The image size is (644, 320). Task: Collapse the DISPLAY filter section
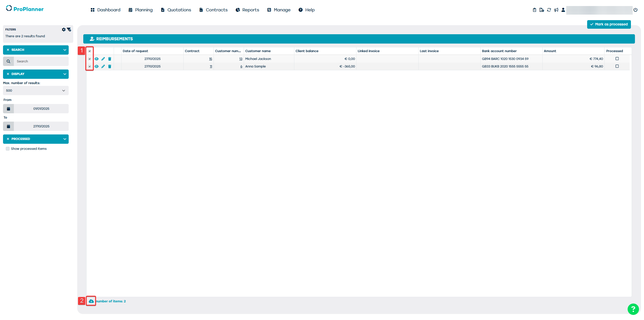(x=65, y=74)
